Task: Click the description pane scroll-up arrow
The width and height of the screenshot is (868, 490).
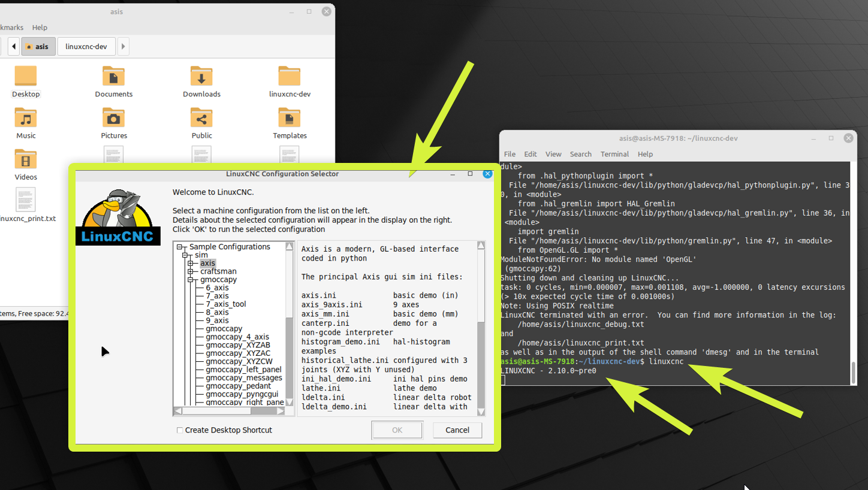Action: [x=481, y=246]
